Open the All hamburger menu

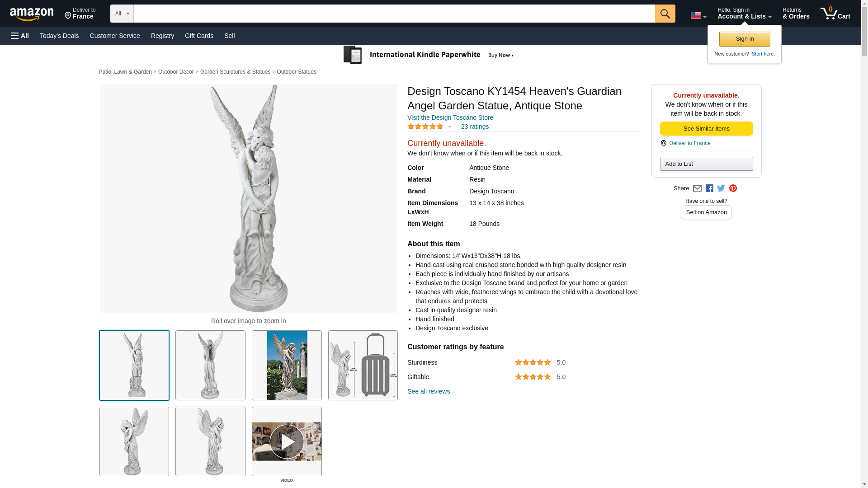20,36
